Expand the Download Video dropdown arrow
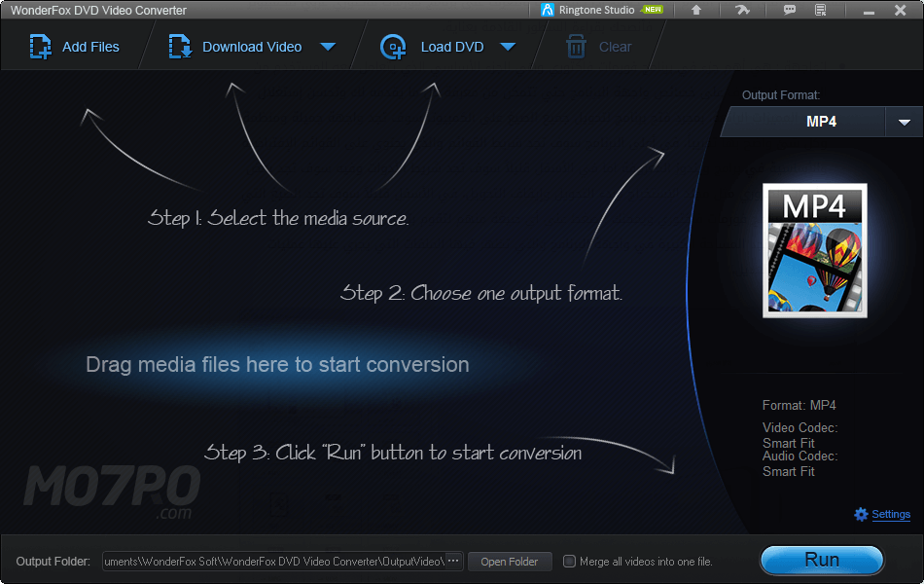 328,47
